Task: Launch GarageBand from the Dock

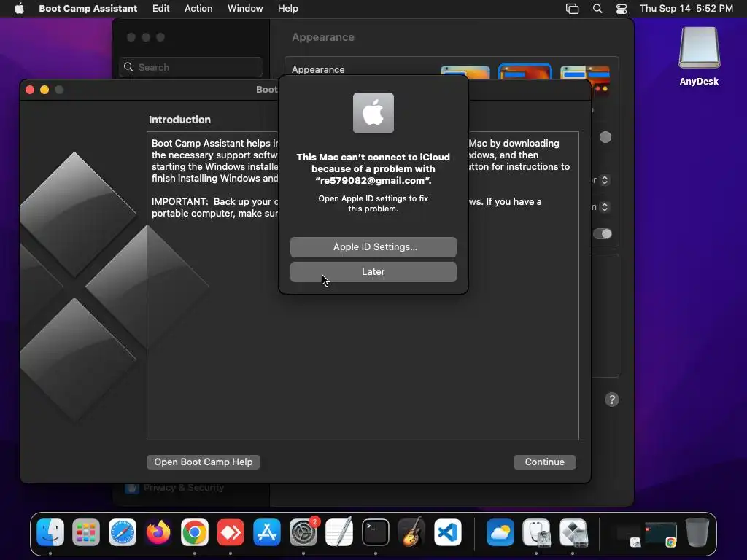Action: [411, 532]
